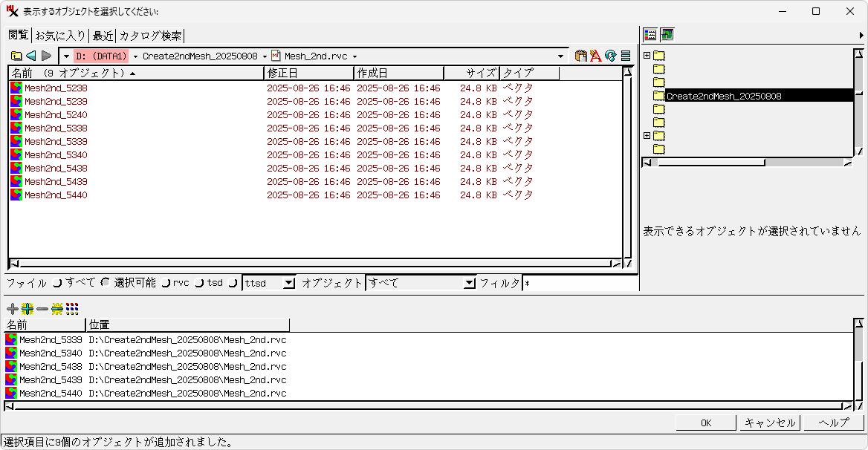Viewport: 868px width, 450px height.
Task: Expand the first folder tree node
Action: click(647, 56)
